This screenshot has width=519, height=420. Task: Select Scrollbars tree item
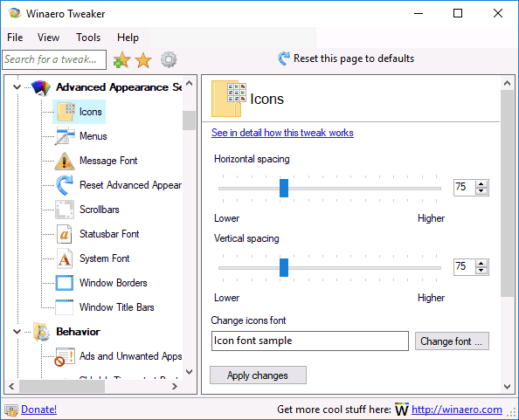[100, 210]
